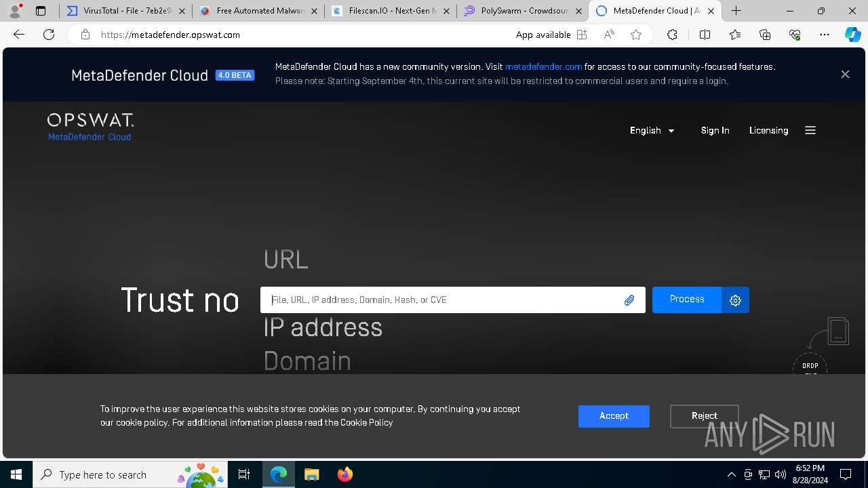Open volume control in system tray
The width and height of the screenshot is (868, 488).
click(780, 474)
